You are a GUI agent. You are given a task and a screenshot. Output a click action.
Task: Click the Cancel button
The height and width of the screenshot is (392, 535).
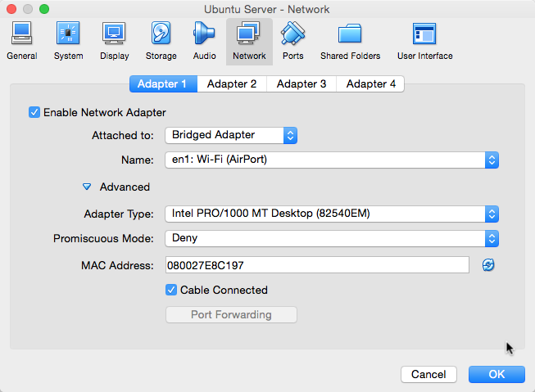tap(428, 374)
